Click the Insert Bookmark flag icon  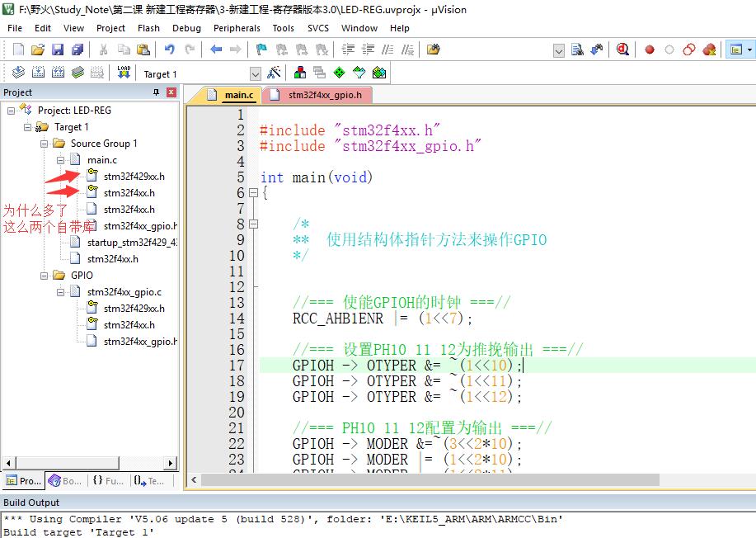click(x=261, y=50)
